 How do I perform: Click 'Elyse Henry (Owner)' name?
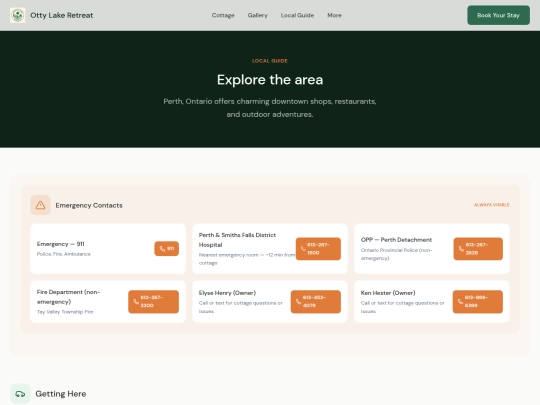[x=227, y=293]
